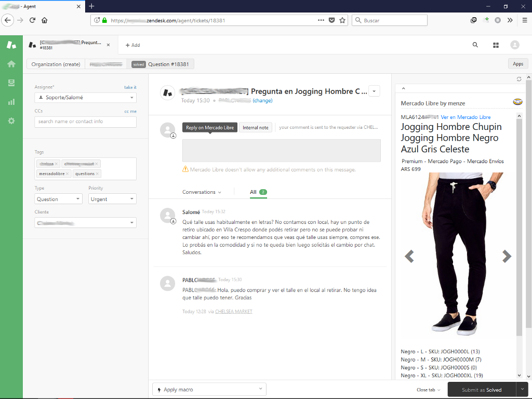Click the CCs input field
The height and width of the screenshot is (399, 532).
[85, 122]
